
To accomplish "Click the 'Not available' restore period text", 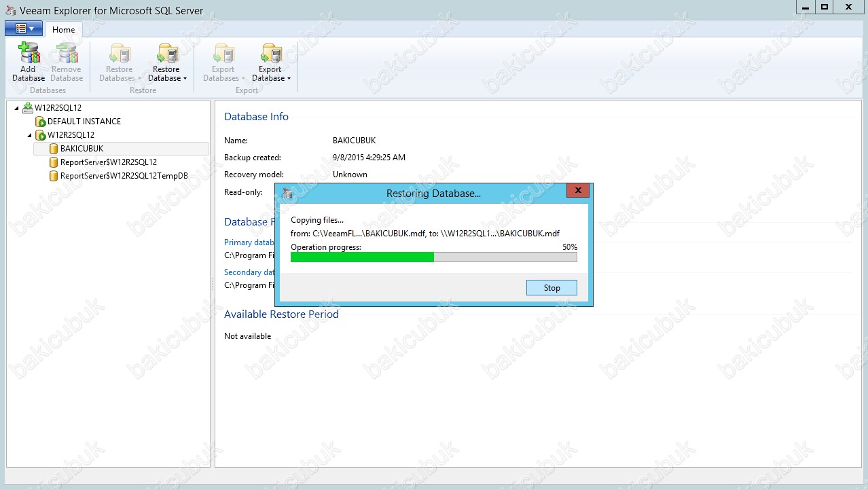I will pyautogui.click(x=248, y=336).
